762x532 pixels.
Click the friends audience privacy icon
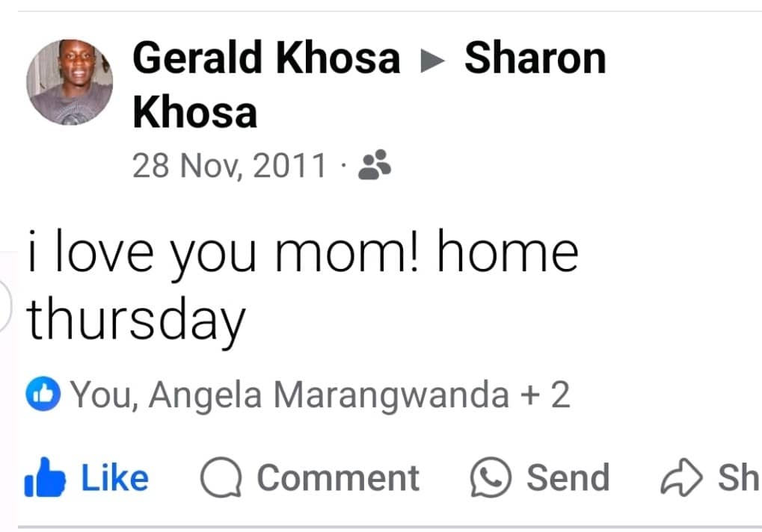pos(374,164)
